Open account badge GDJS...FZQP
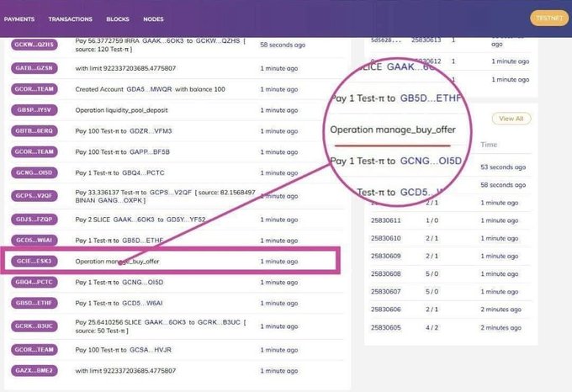The width and height of the screenshot is (572, 392). [34, 220]
